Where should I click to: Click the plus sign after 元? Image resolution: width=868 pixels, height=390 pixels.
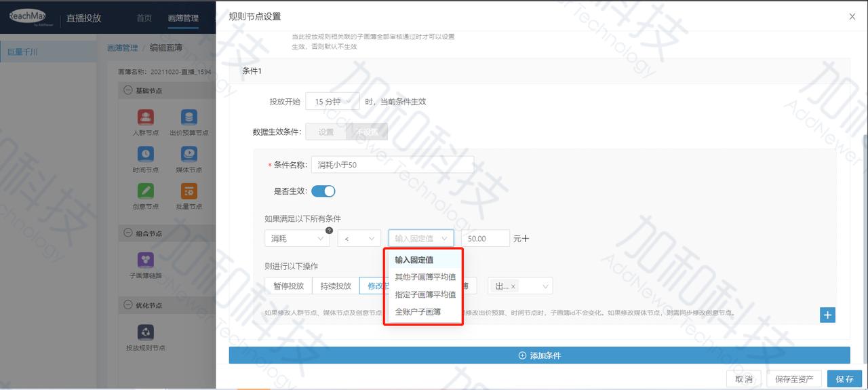click(x=526, y=239)
